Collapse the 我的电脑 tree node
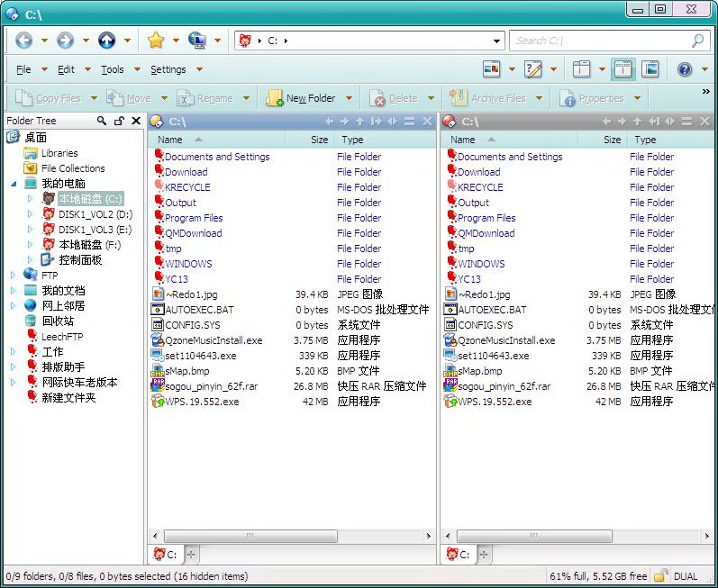 14,184
